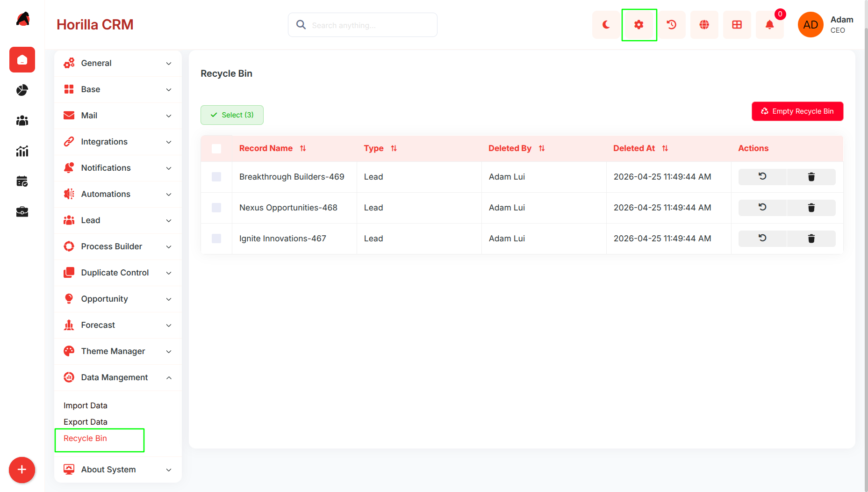This screenshot has height=492, width=868.
Task: Permanently delete Nexus Opportunities-468 record
Action: (x=811, y=208)
